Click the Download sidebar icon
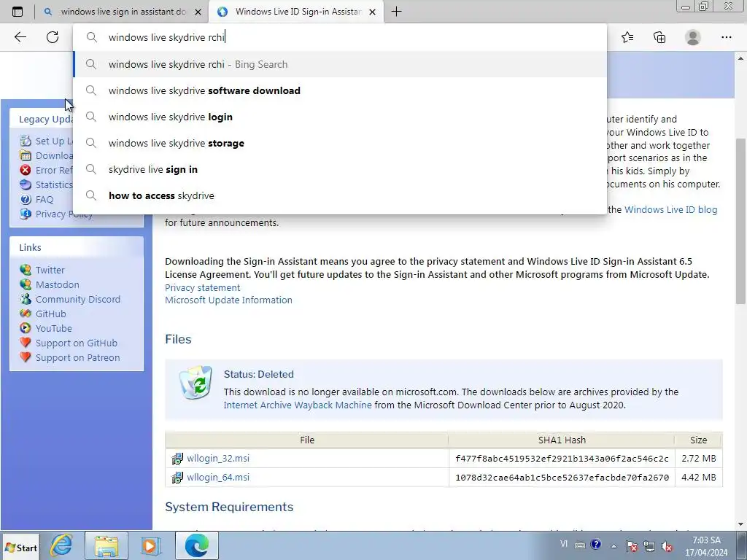 pyautogui.click(x=26, y=155)
